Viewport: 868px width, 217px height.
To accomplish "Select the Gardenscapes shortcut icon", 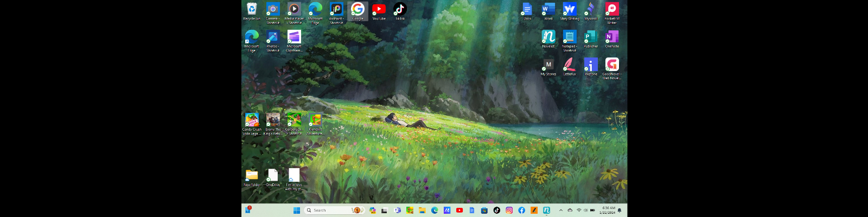I will (294, 124).
